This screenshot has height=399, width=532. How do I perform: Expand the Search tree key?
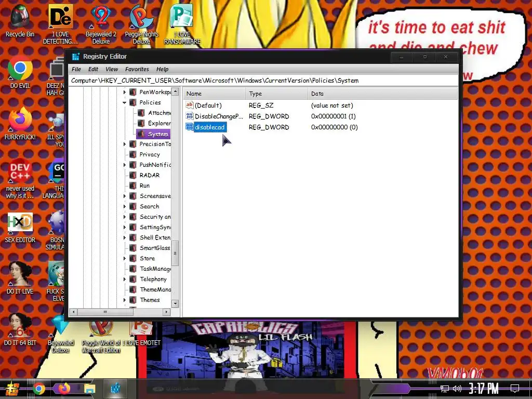[x=125, y=206]
